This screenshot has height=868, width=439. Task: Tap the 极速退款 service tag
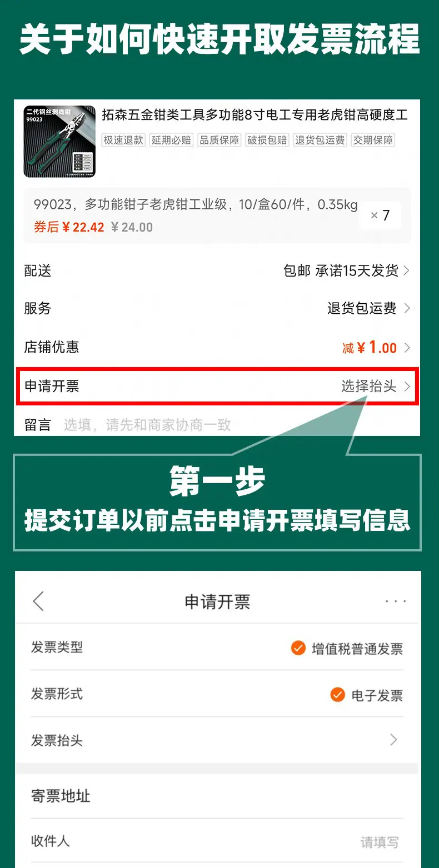123,140
